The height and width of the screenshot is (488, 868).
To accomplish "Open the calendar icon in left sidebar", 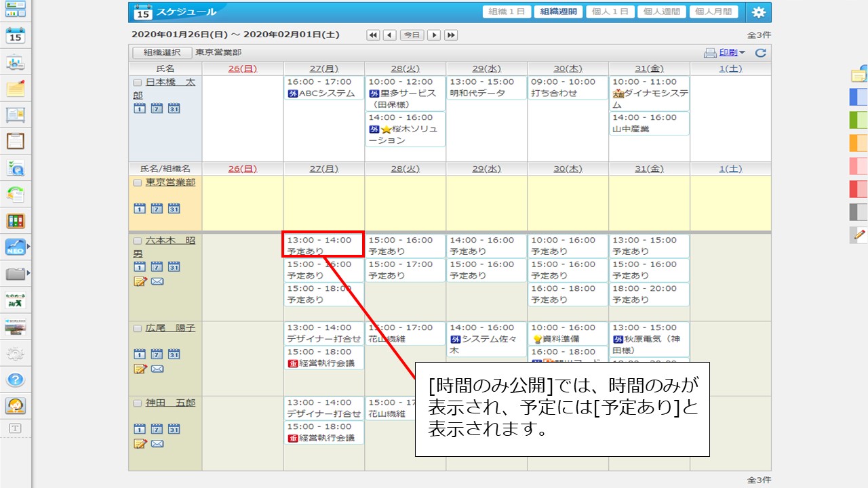I will point(15,35).
